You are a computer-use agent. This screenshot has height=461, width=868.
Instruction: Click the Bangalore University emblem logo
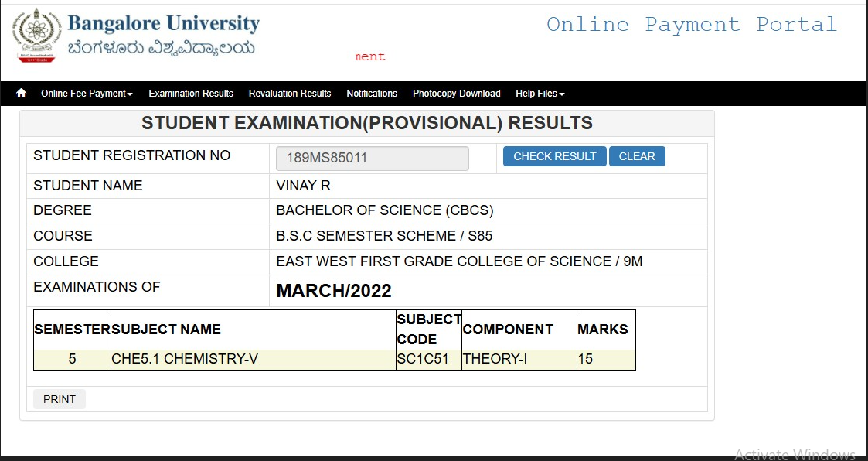point(37,36)
